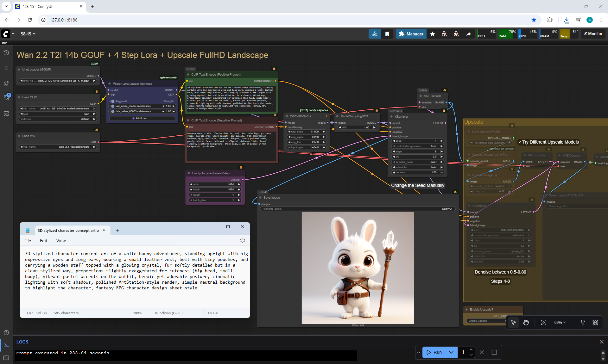Image resolution: width=608 pixels, height=364 pixels.
Task: Click the lightbulb icon in canvas toolbar
Action: [583, 323]
